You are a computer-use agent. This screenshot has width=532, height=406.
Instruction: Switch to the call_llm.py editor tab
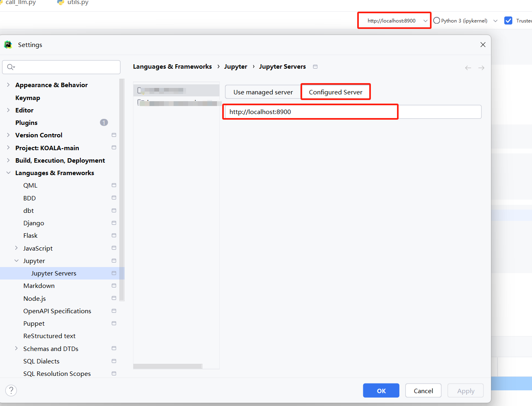coord(18,2)
